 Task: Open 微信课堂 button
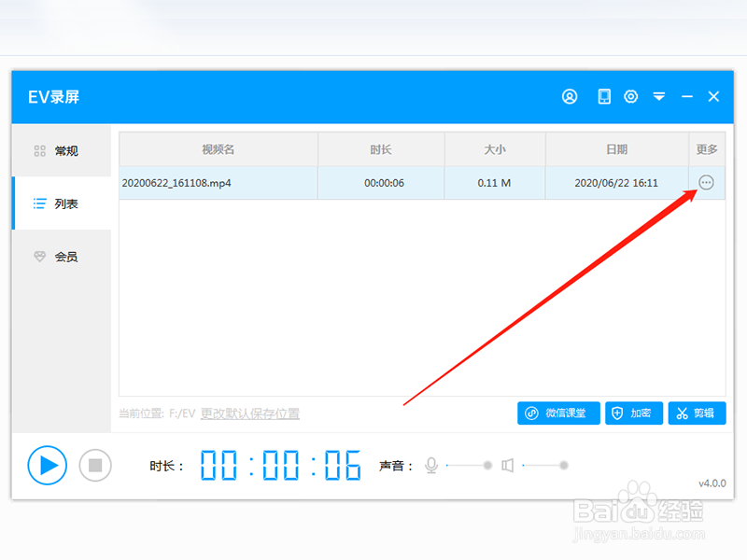tap(558, 413)
